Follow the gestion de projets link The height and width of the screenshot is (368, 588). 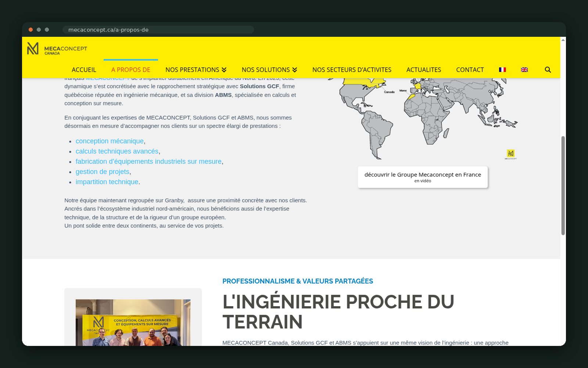click(x=103, y=171)
